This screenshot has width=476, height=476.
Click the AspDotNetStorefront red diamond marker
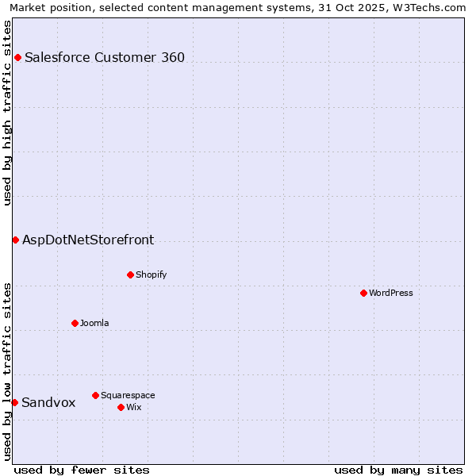tap(15, 240)
